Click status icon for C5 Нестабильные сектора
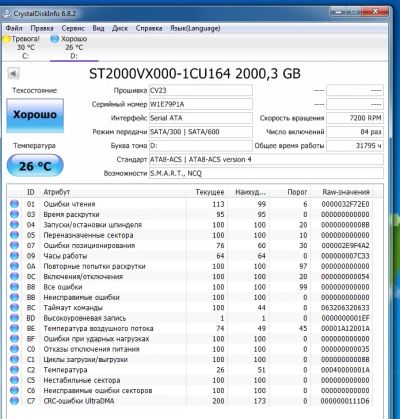 14,380
